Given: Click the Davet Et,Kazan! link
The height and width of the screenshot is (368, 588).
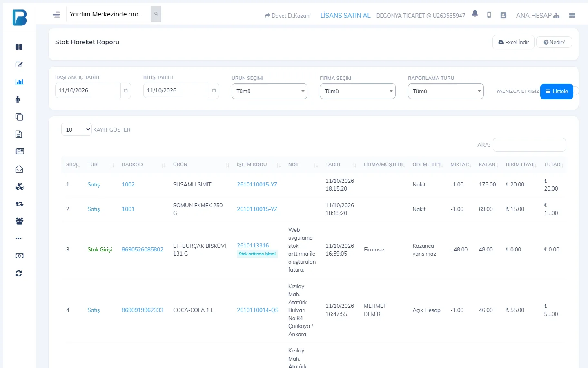Looking at the screenshot, I should [288, 16].
